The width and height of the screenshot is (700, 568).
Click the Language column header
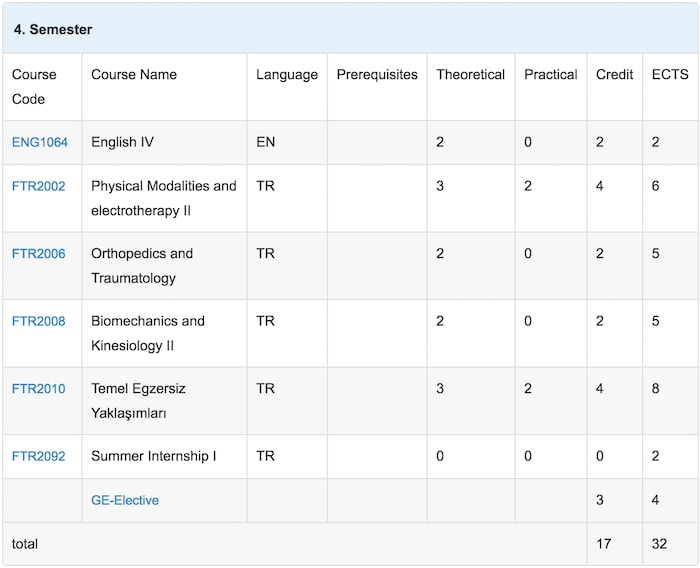(287, 75)
